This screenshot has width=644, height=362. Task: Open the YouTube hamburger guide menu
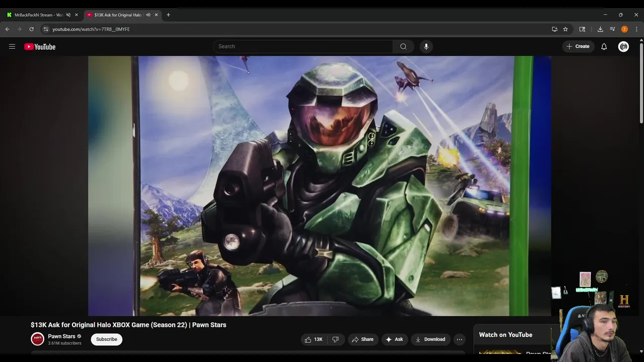pos(12,47)
